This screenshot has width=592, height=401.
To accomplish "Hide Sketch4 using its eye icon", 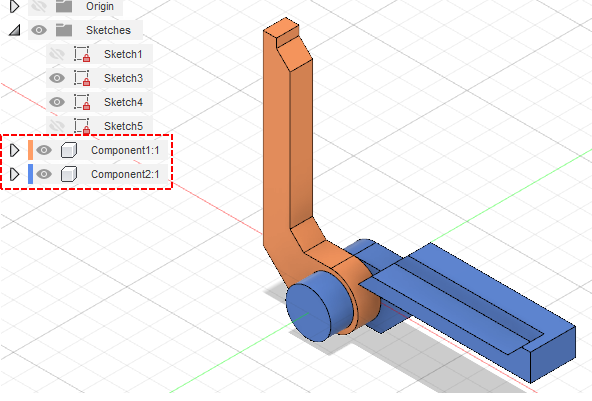I will (57, 102).
